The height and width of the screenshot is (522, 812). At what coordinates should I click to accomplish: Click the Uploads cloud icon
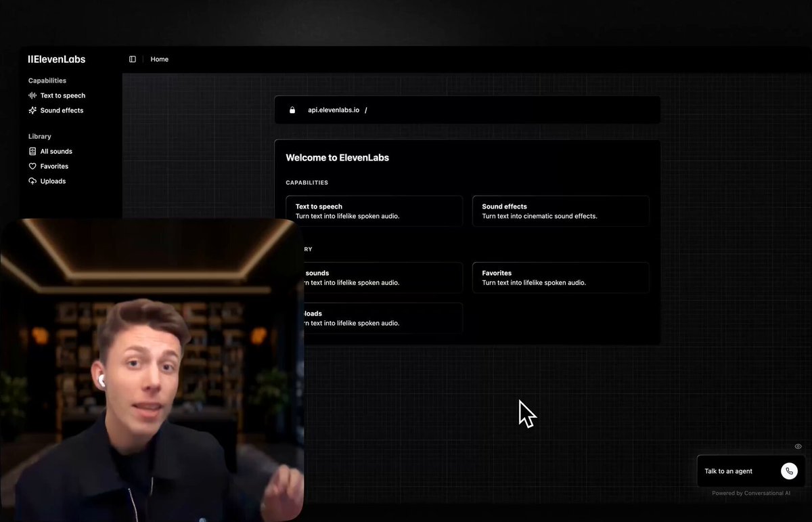[x=32, y=181]
